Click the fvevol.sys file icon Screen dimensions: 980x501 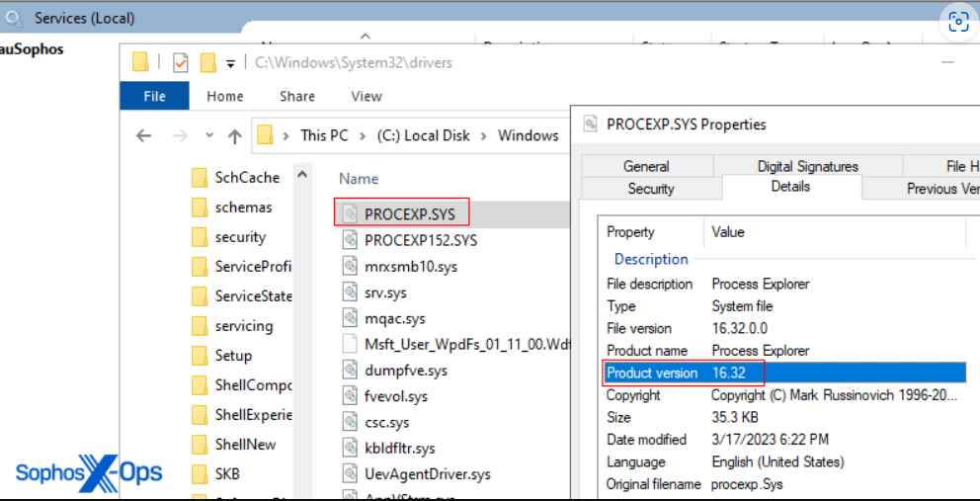click(x=350, y=396)
